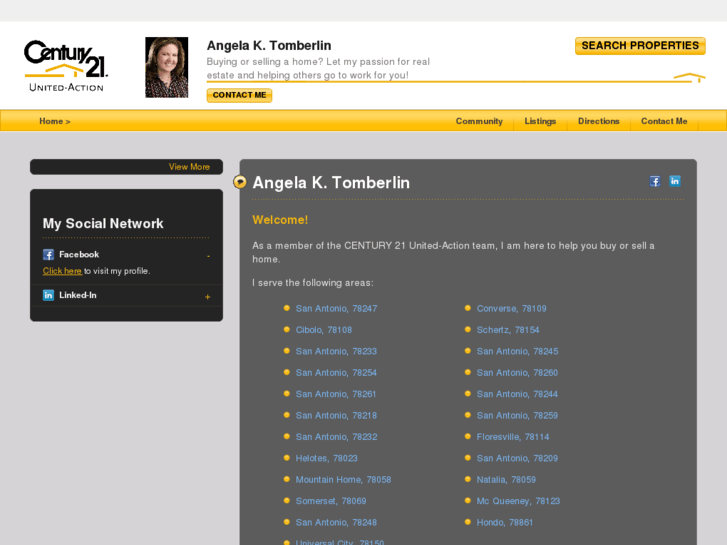Open the San Antonio, 78244 area link
The width and height of the screenshot is (727, 545).
(x=517, y=394)
